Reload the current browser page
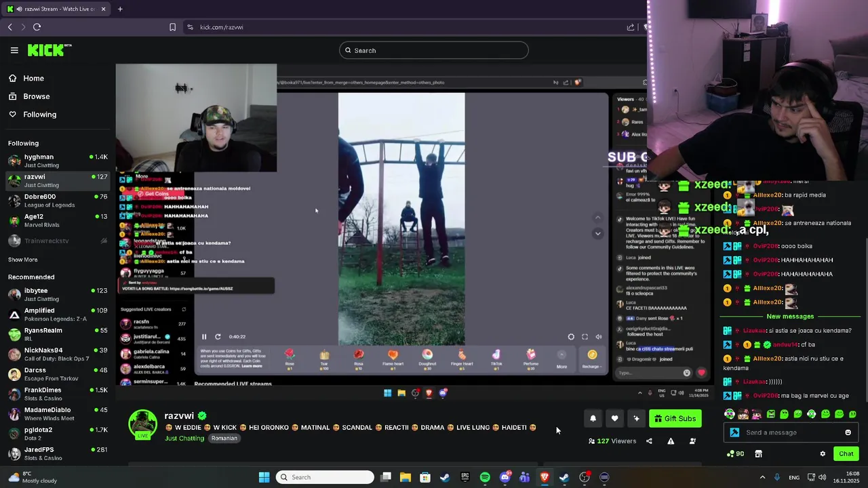This screenshot has width=868, height=488. (37, 27)
